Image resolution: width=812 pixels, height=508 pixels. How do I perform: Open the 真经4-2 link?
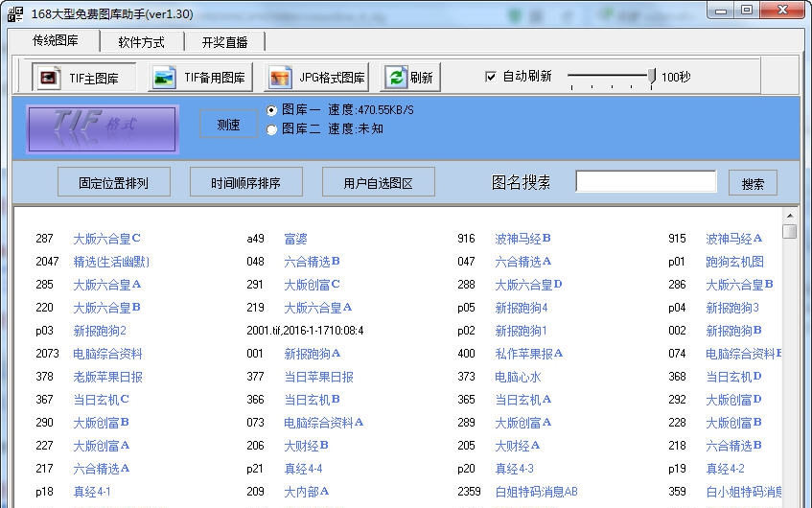pyautogui.click(x=726, y=469)
